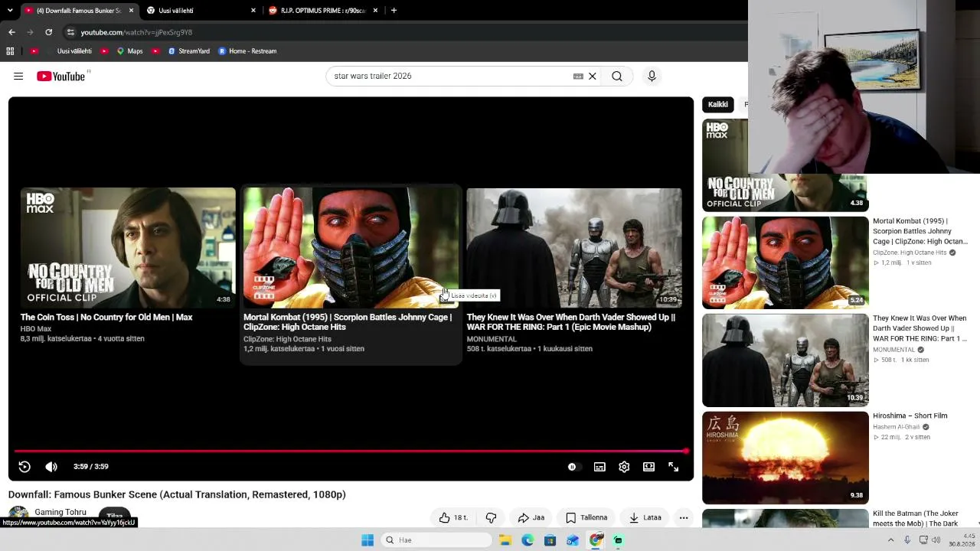Open Uusi välilehti bookmark
Image resolution: width=980 pixels, height=551 pixels.
(x=74, y=51)
